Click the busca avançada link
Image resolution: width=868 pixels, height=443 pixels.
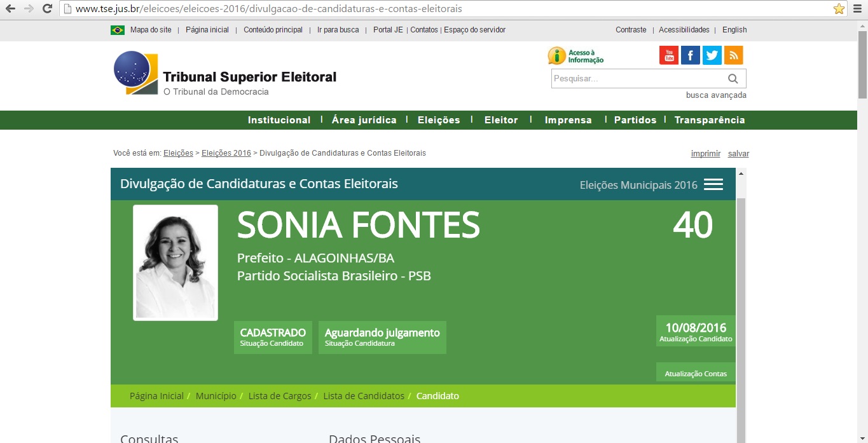coord(716,95)
